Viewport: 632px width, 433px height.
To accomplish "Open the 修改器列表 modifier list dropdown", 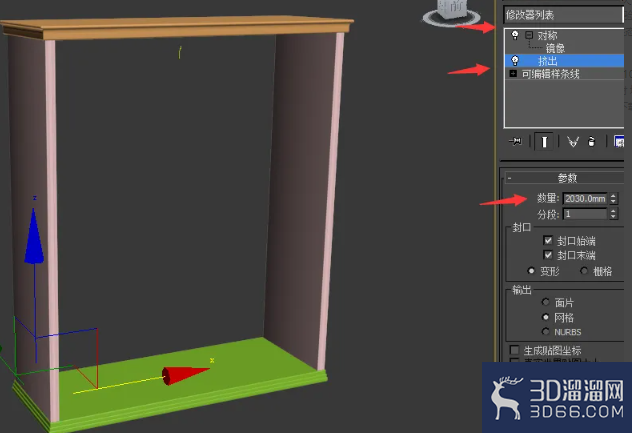I will tap(563, 15).
